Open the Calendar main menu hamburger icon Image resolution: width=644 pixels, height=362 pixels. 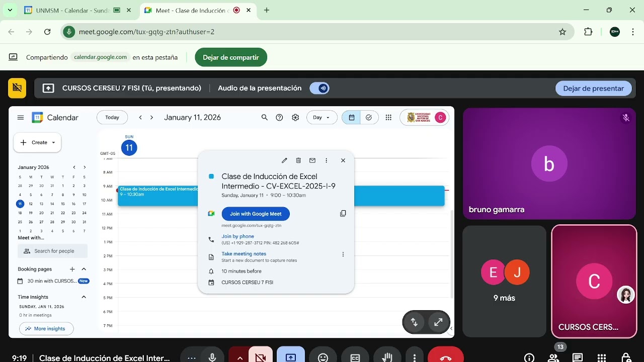(21, 118)
